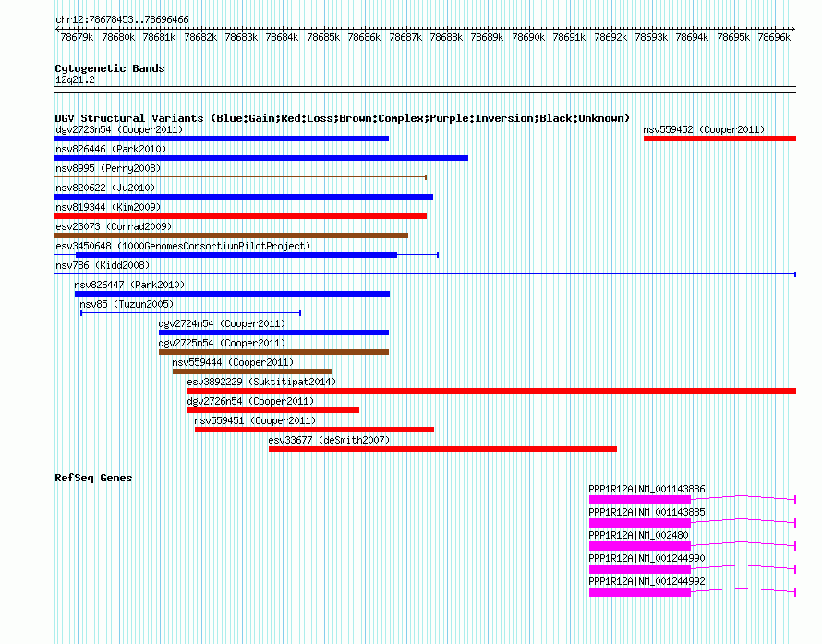Click the nsv826446 (Park2010) label text
822x644 pixels.
click(x=111, y=149)
